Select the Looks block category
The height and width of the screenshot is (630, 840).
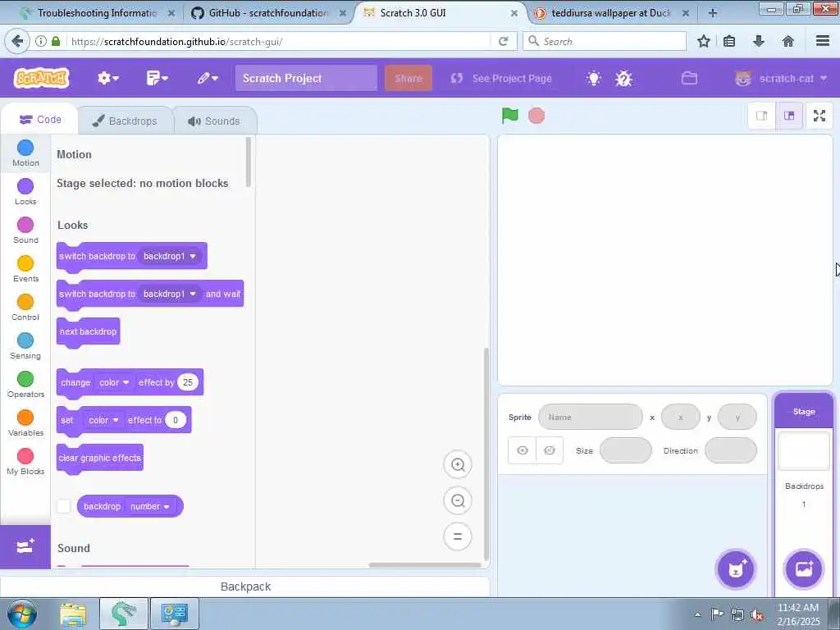point(25,192)
